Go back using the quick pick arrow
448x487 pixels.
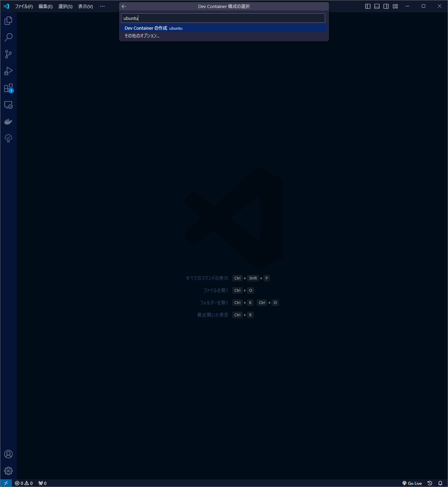pyautogui.click(x=124, y=6)
